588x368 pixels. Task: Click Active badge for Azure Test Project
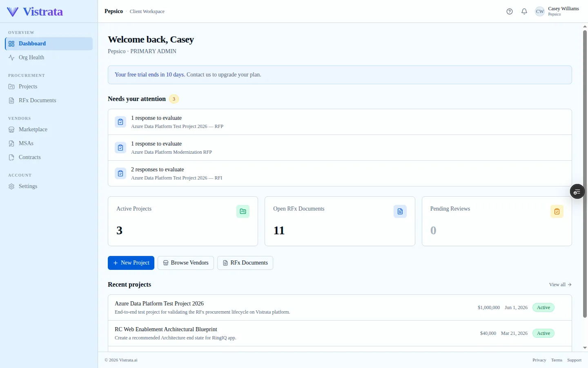543,307
